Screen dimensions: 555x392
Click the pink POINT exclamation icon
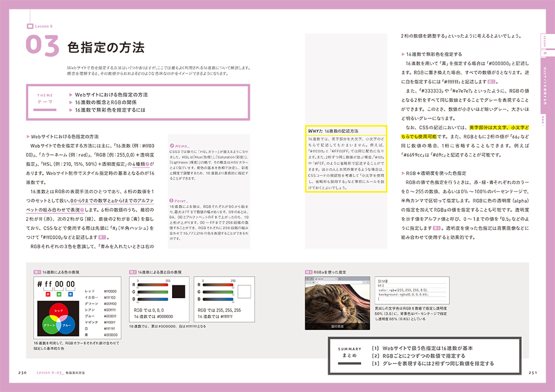pos(171,200)
